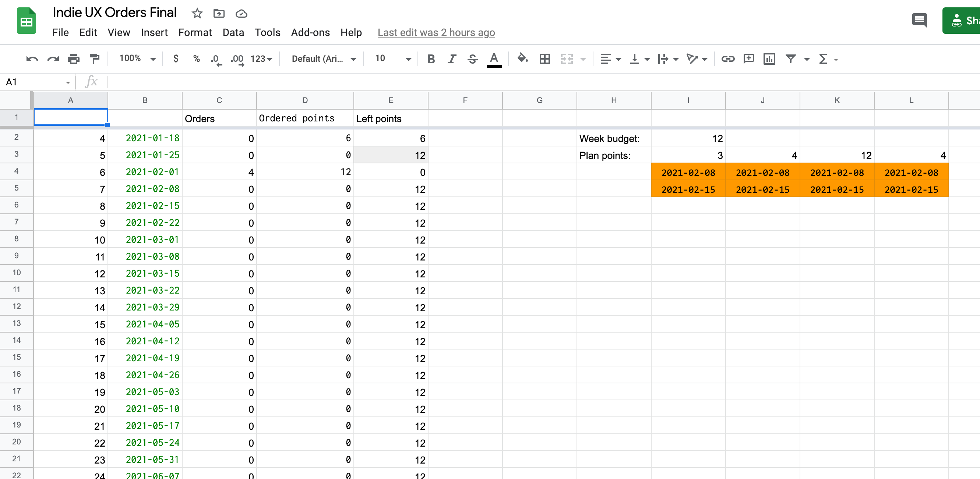Click the Paint format tool
The image size is (980, 479).
pos(94,59)
